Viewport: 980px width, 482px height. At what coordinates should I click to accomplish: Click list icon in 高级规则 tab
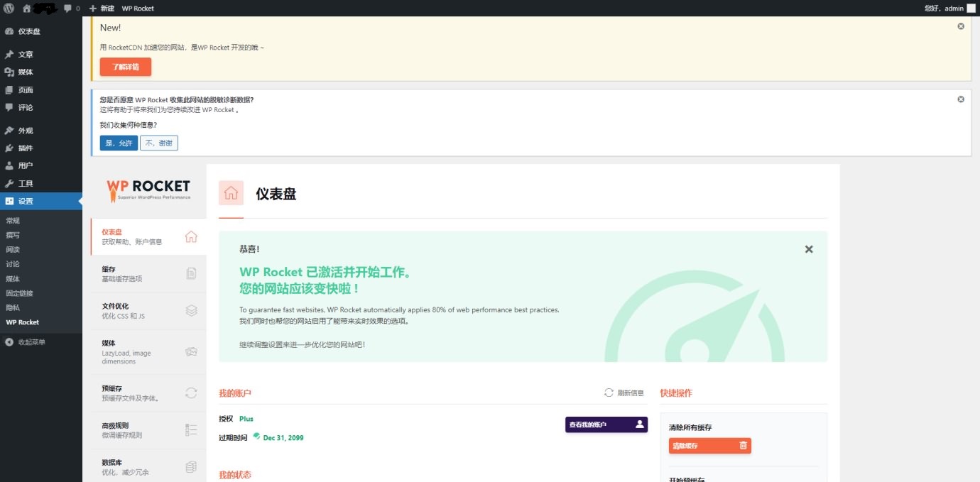click(191, 429)
